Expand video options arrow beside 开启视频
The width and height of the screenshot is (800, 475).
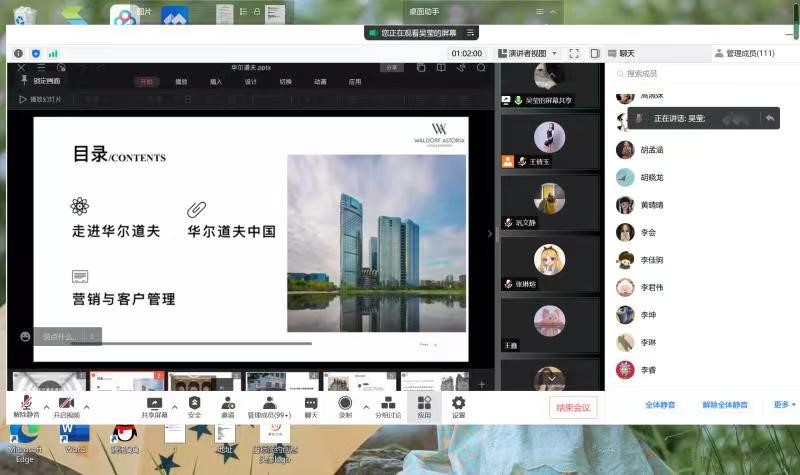click(x=86, y=407)
